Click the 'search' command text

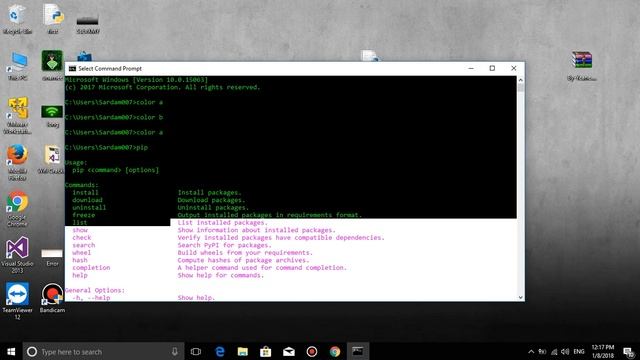click(84, 245)
